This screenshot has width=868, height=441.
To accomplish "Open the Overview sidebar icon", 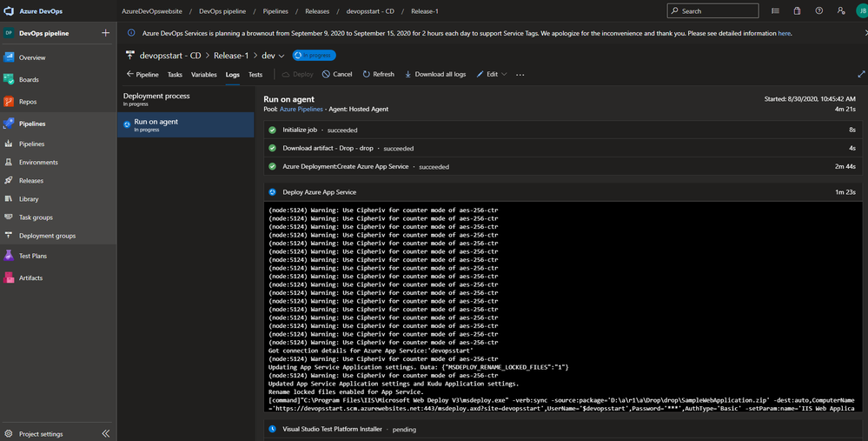I will (9, 57).
